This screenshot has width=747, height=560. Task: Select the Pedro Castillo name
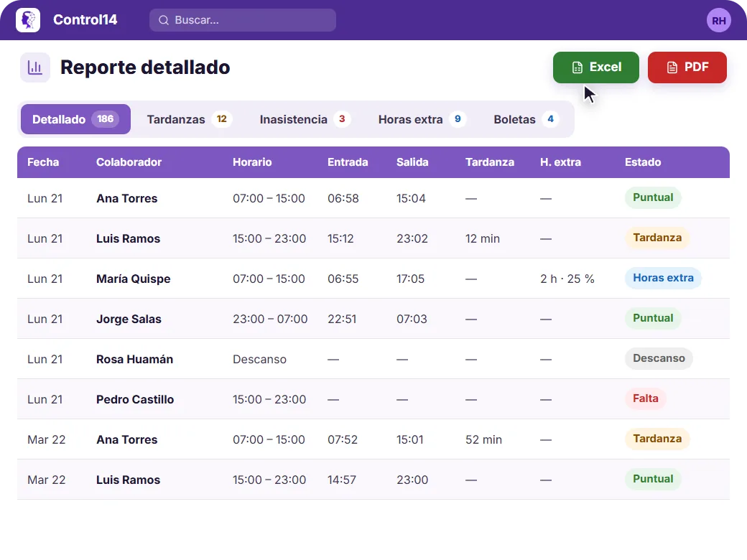pyautogui.click(x=135, y=399)
